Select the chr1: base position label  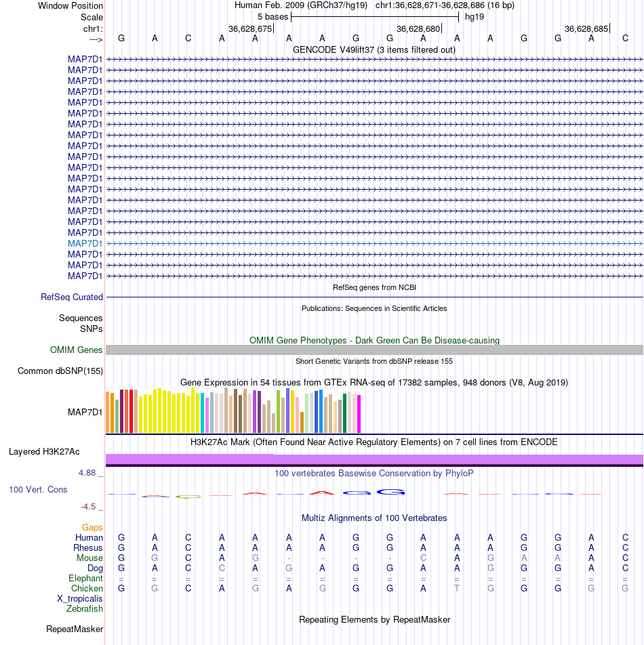tap(93, 28)
